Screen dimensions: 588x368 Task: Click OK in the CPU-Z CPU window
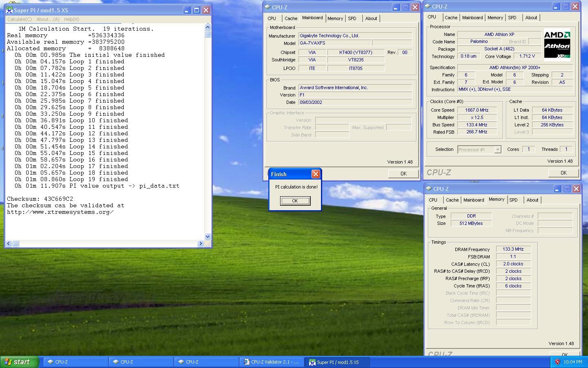(x=563, y=173)
